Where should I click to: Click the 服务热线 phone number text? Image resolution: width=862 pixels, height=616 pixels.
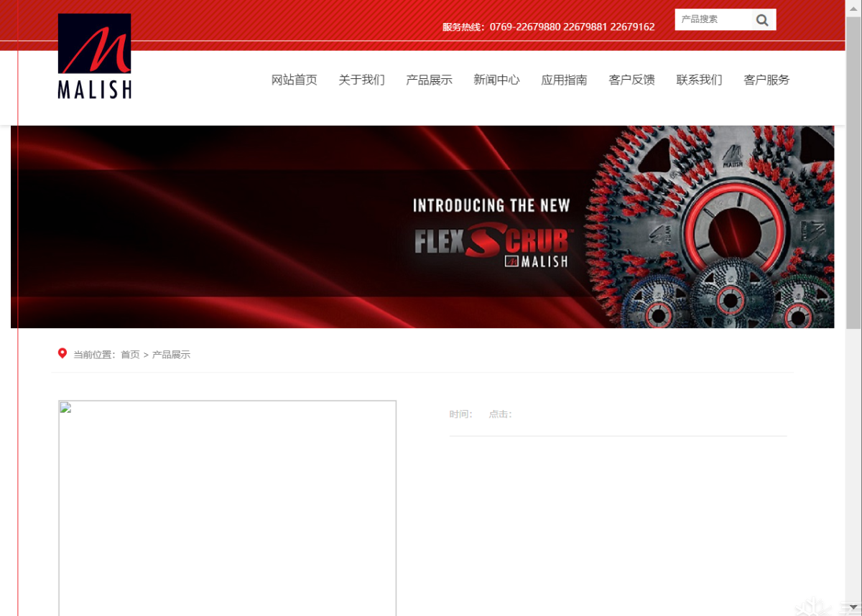[x=549, y=27]
